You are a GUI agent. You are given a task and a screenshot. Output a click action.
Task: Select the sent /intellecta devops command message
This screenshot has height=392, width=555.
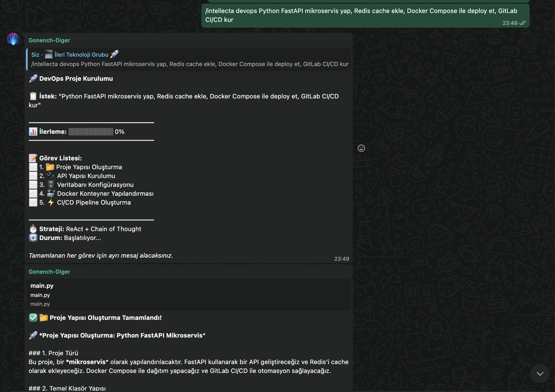pos(365,15)
